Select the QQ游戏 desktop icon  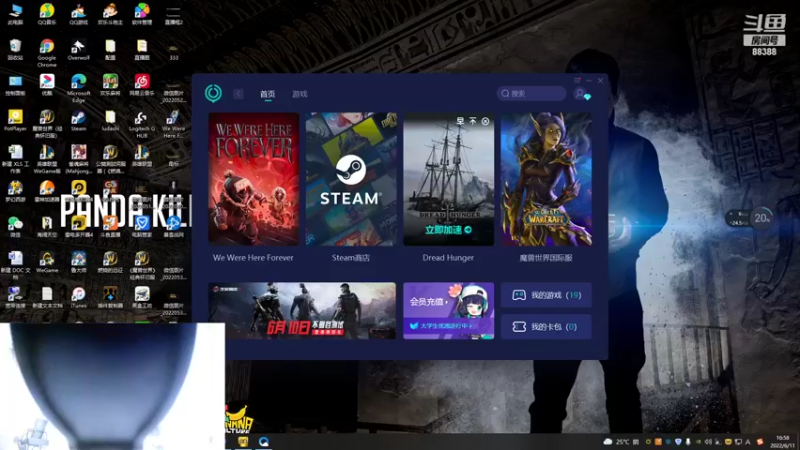click(x=79, y=13)
